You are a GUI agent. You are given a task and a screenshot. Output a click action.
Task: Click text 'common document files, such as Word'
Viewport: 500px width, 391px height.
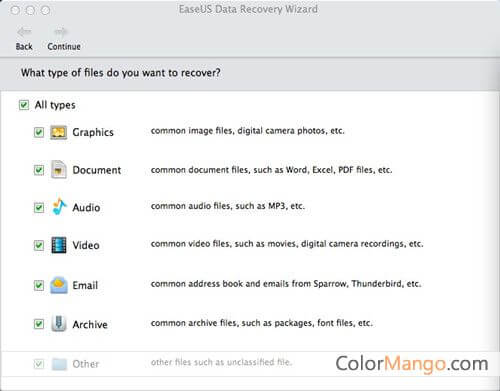pyautogui.click(x=230, y=170)
